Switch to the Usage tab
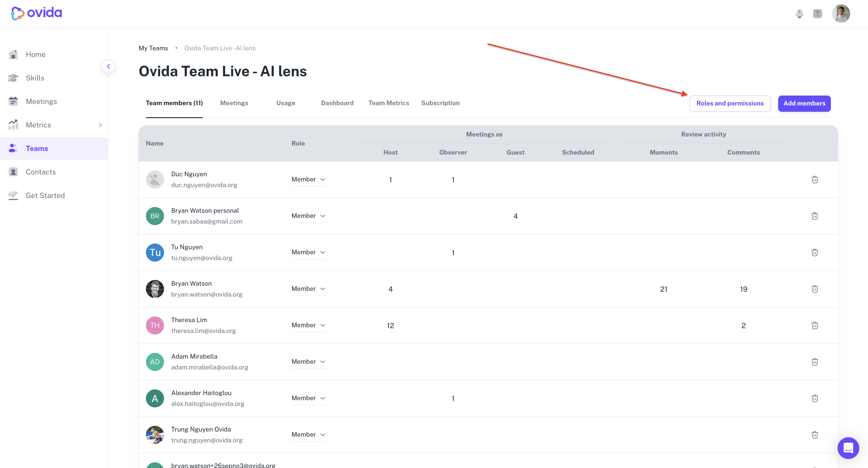 point(286,103)
